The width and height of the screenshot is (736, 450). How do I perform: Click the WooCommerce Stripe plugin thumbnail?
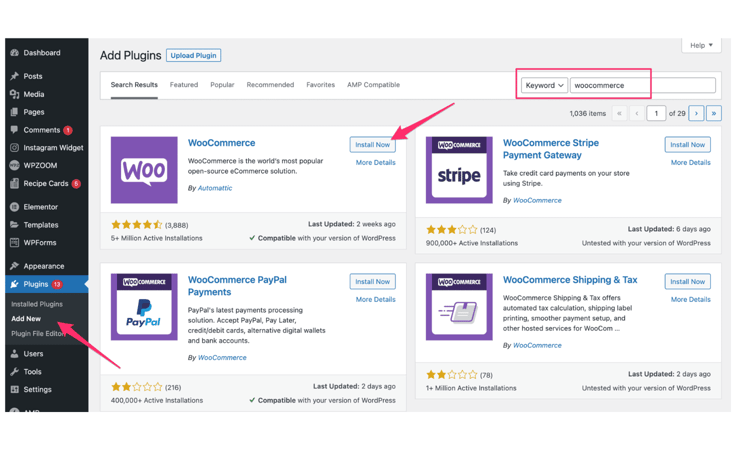tap(459, 170)
